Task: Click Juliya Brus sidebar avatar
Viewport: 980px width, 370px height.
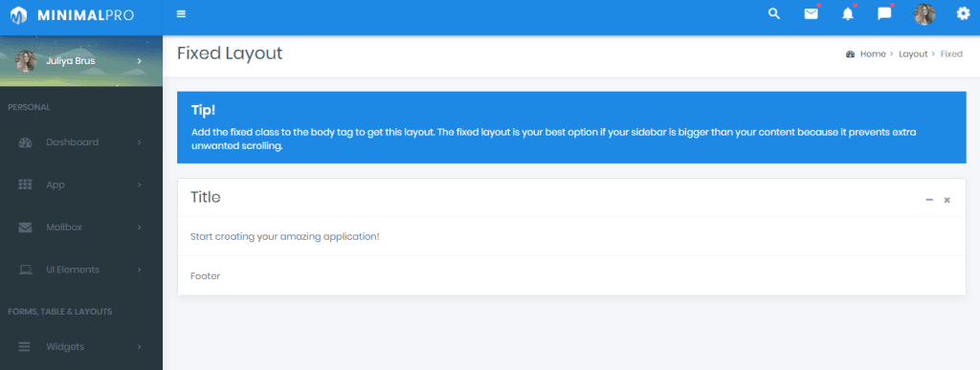Action: 26,61
